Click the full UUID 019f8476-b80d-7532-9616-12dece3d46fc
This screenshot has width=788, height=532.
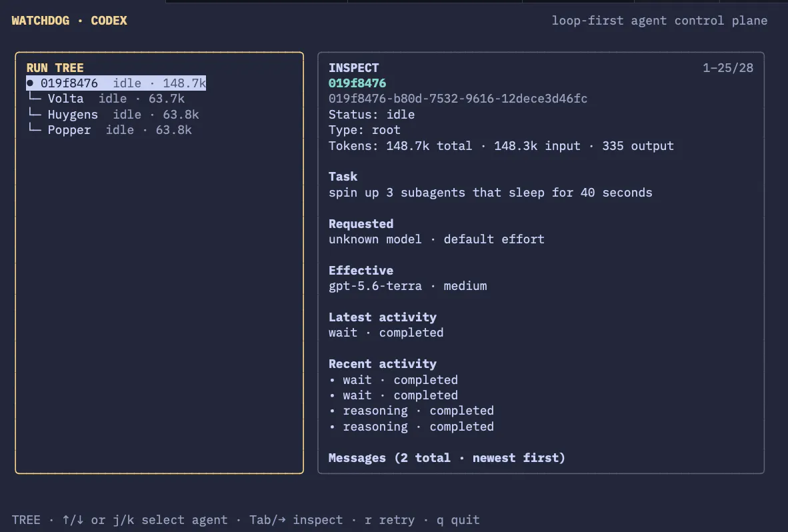click(458, 99)
